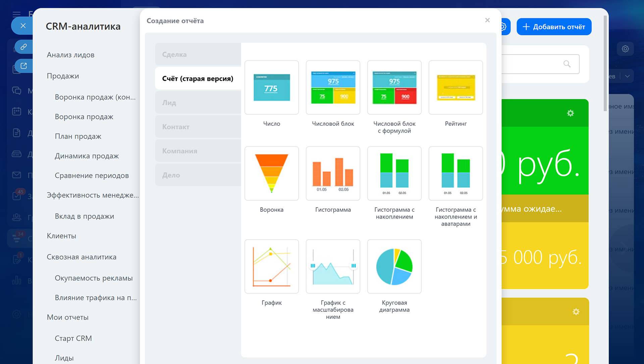Expand the dropdown chevron near search
Image resolution: width=644 pixels, height=364 pixels.
pos(627,76)
